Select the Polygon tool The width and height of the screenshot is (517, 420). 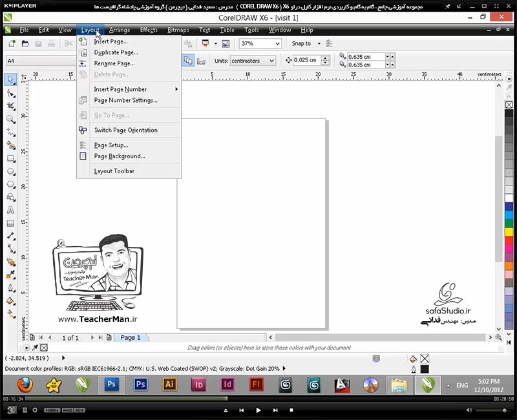[x=10, y=184]
